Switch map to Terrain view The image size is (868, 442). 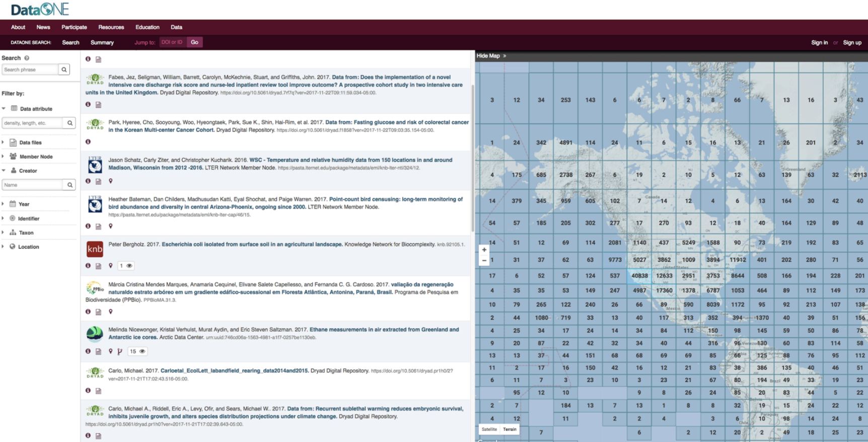(510, 429)
